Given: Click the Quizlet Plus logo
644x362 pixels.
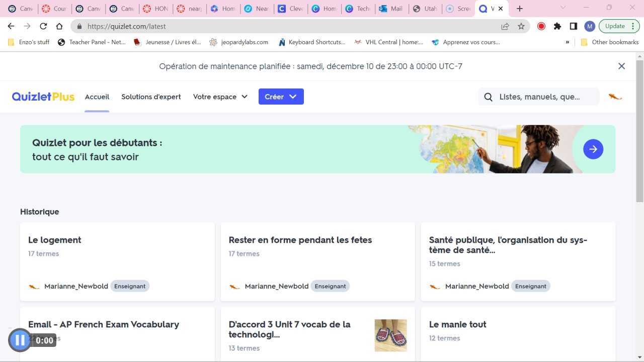Looking at the screenshot, I should click(x=43, y=97).
